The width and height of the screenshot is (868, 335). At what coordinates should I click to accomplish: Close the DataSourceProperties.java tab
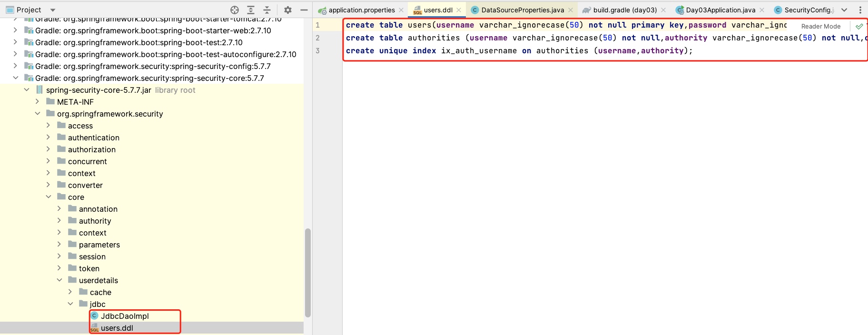point(571,10)
